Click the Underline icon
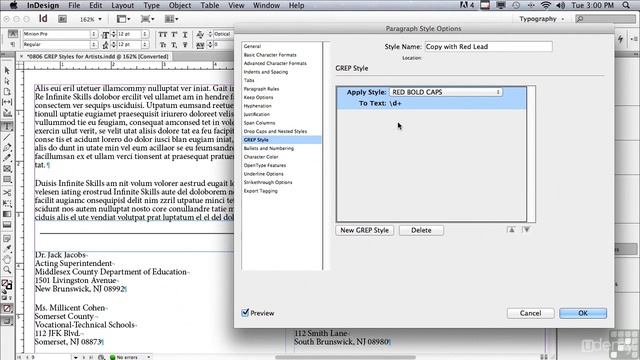 tap(185, 34)
